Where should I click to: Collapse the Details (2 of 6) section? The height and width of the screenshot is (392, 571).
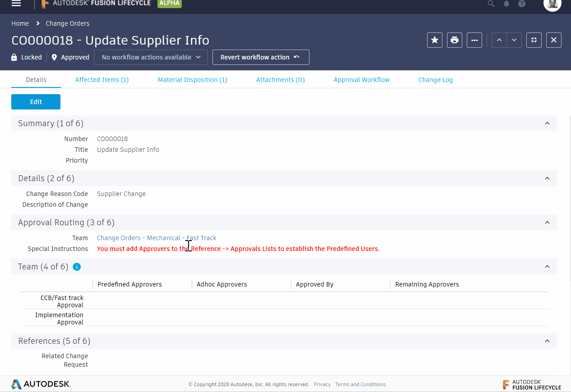click(547, 178)
